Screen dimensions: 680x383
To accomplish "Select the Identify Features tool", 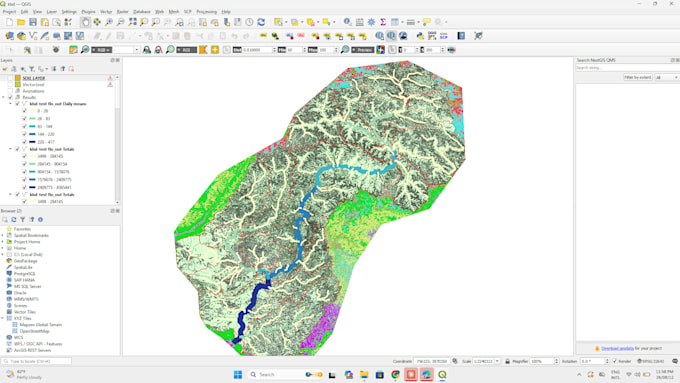I will (347, 22).
